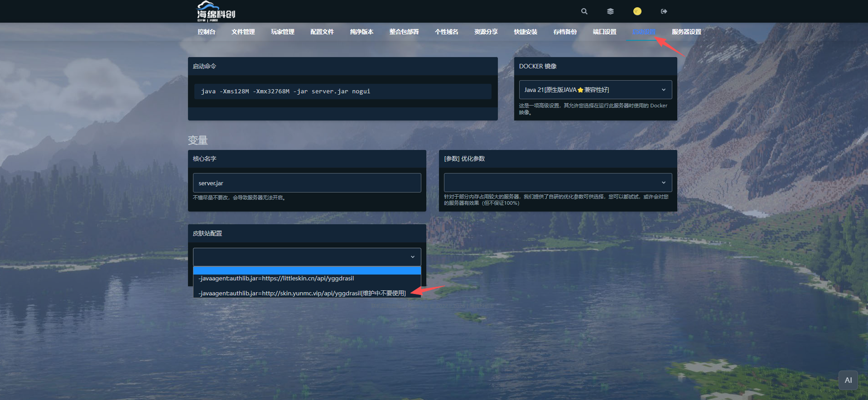Screen dimensions: 868x400
Task: Expand the DOCKER 镜像 Java 21 dropdown
Action: click(x=595, y=90)
